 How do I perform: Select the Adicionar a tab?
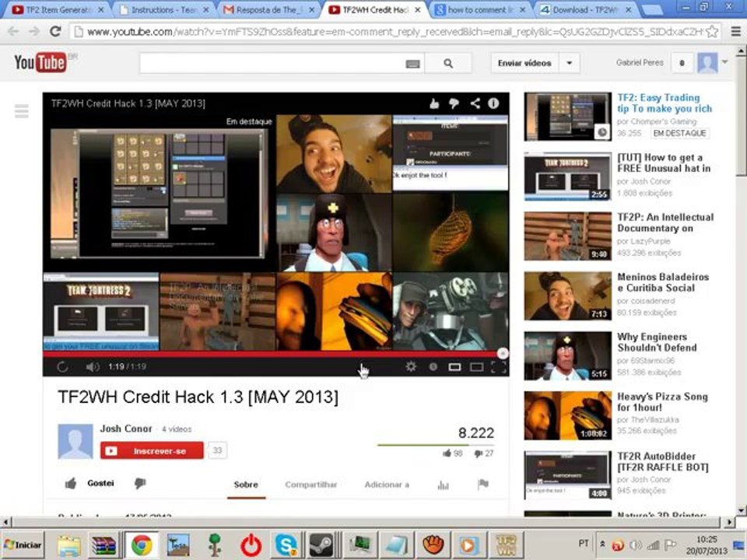(387, 485)
